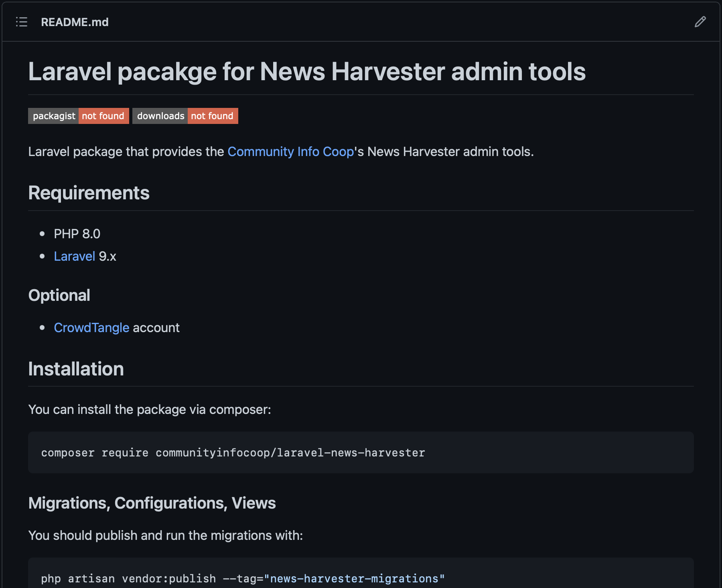Click the php artisan vendor:publish command
The height and width of the screenshot is (588, 722).
(x=128, y=578)
